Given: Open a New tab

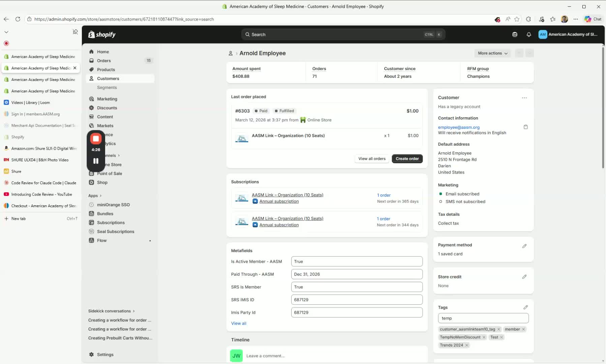Looking at the screenshot, I should 40,218.
